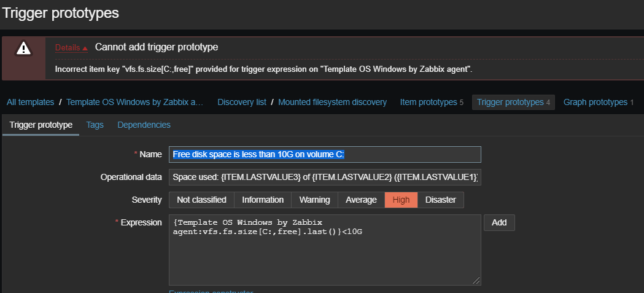The height and width of the screenshot is (293, 644).
Task: Set severity to Information
Action: tap(263, 200)
